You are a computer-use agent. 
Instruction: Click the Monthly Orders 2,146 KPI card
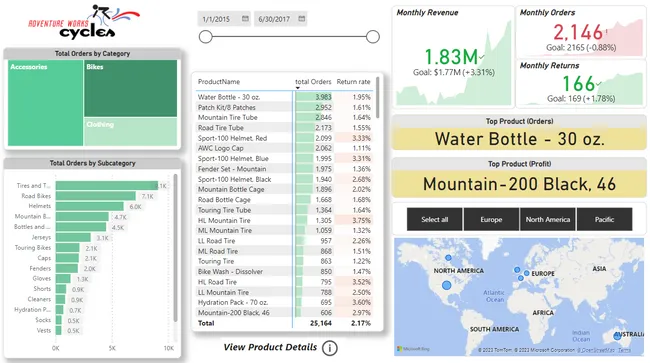581,31
